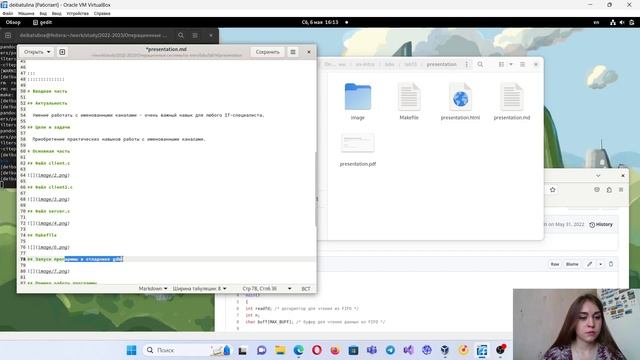Switch the en keyboard layout indicator
Image resolution: width=640 pixels, height=360 pixels.
[x=596, y=22]
